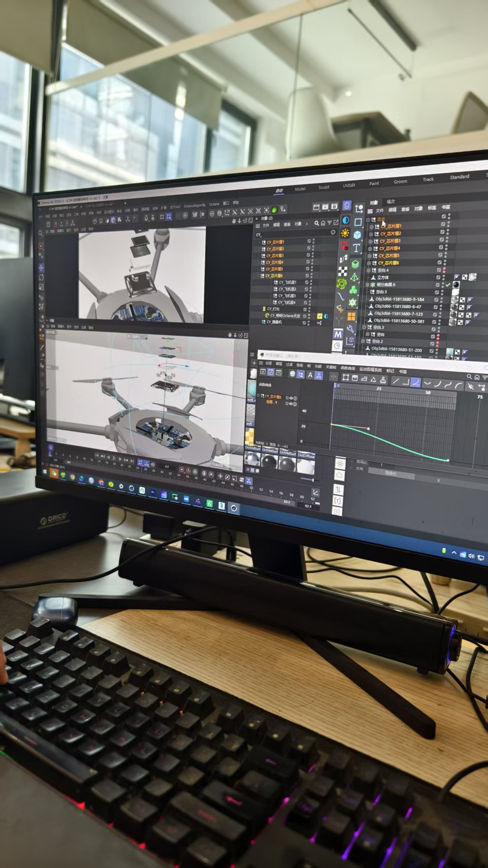Image resolution: width=488 pixels, height=868 pixels.
Task: Collapse the 芯片 root group
Action: (x=368, y=220)
